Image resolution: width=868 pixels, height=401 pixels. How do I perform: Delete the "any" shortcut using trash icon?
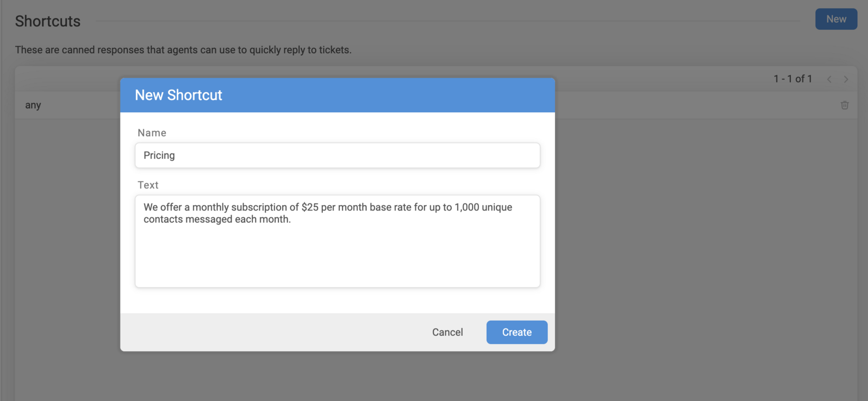845,105
